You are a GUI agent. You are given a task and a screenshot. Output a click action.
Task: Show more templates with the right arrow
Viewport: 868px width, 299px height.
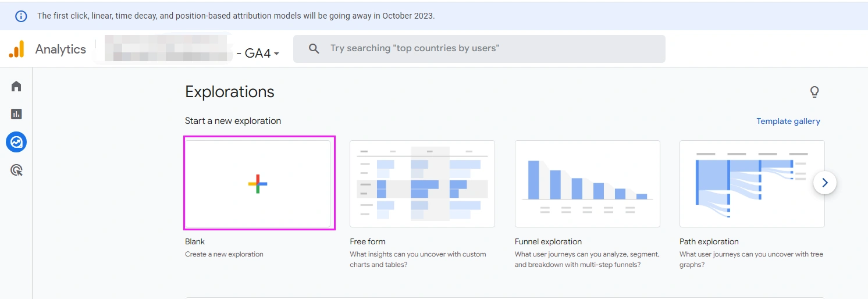824,183
